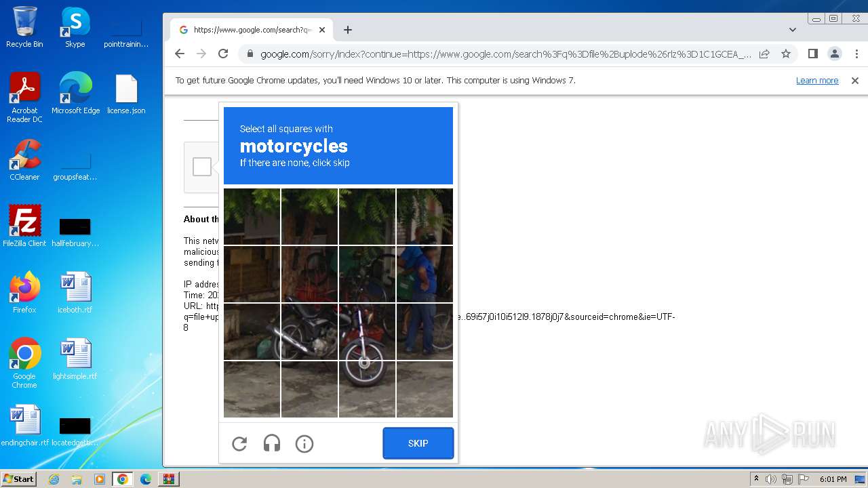Launch Google Chrome desktop shortcut

[24, 363]
